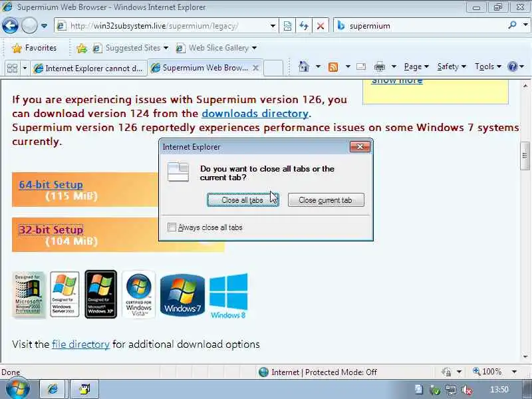Click the Windows XP logo badge

(x=101, y=295)
